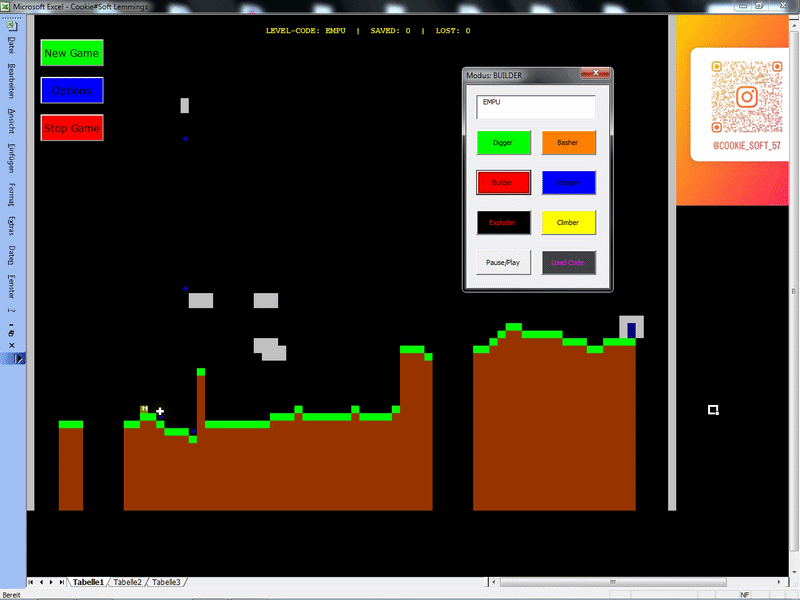The width and height of the screenshot is (800, 600).
Task: Select the blue Stopper mode
Action: tap(568, 182)
